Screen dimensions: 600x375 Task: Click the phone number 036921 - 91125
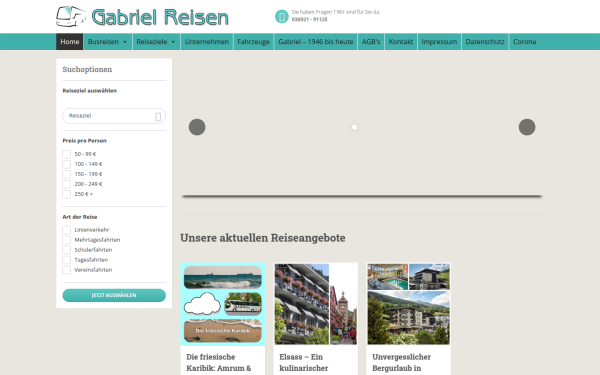[310, 20]
